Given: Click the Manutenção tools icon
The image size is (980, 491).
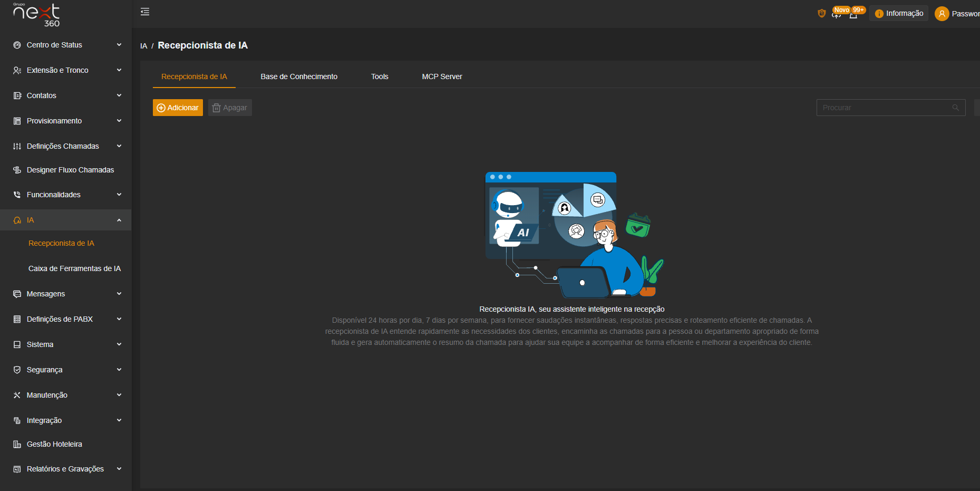Looking at the screenshot, I should point(17,395).
